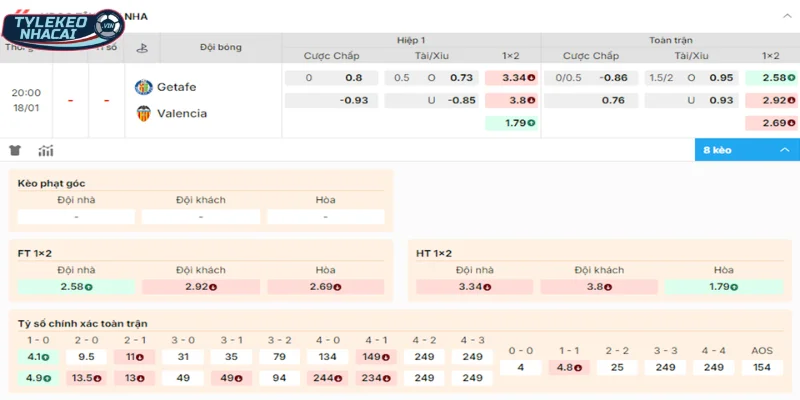Image resolution: width=800 pixels, height=400 pixels.
Task: Select HT 1x2 home odds 3.34
Action: (x=474, y=286)
